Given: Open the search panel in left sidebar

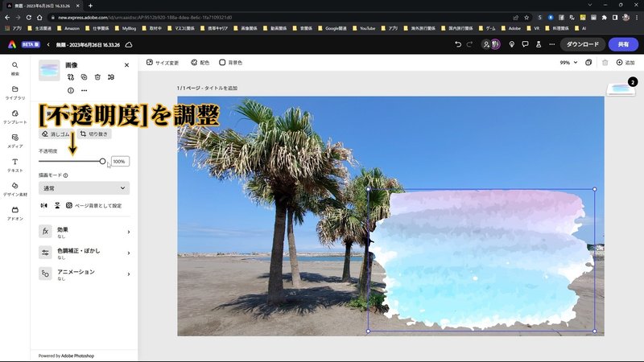Looking at the screenshot, I should (14, 68).
